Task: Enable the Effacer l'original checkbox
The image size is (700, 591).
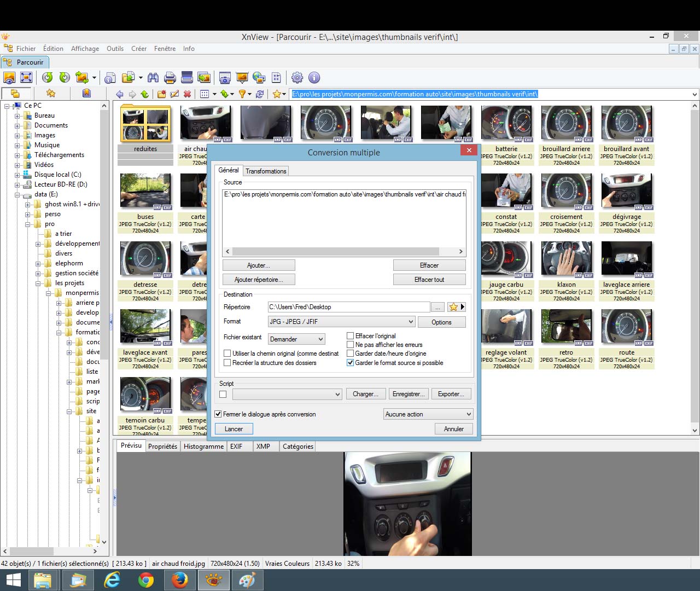Action: pos(351,336)
